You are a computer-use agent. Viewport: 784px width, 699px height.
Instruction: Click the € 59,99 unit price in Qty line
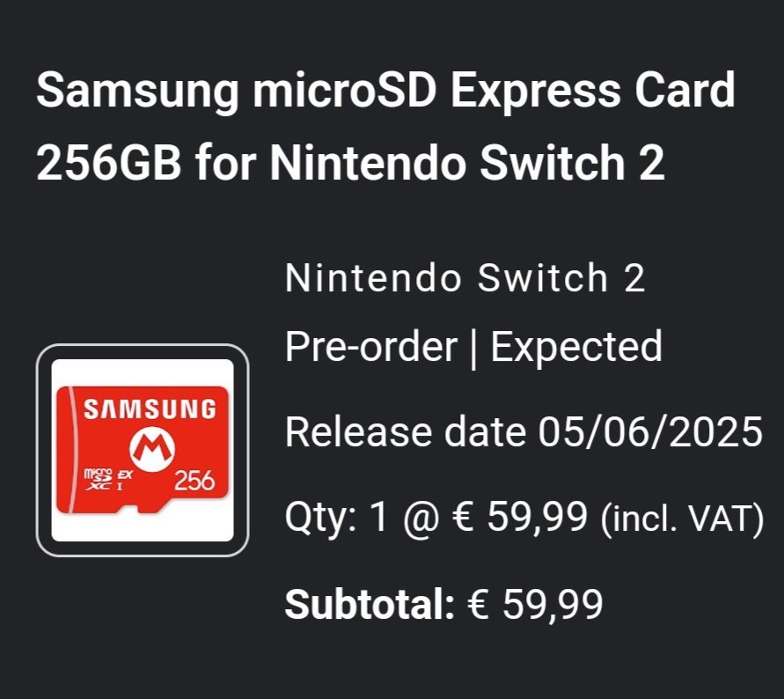(519, 517)
